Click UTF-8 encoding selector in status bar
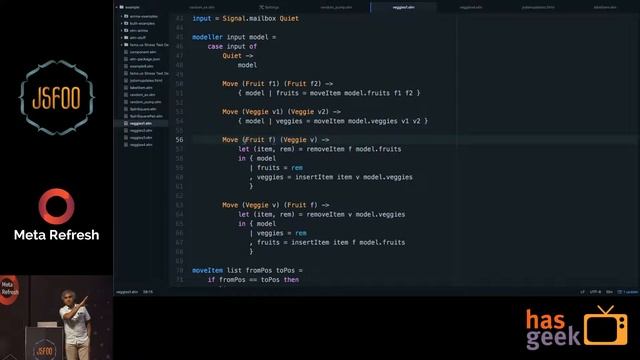The width and height of the screenshot is (640, 360). pos(595,292)
